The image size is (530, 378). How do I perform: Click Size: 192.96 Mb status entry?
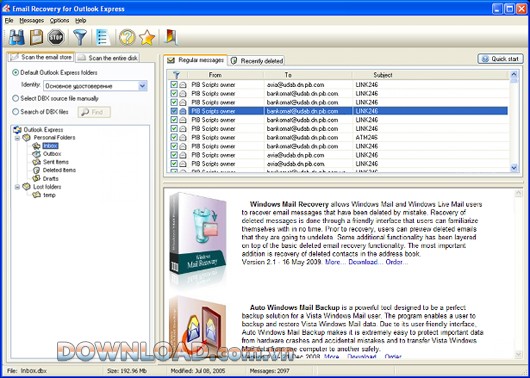coord(127,371)
